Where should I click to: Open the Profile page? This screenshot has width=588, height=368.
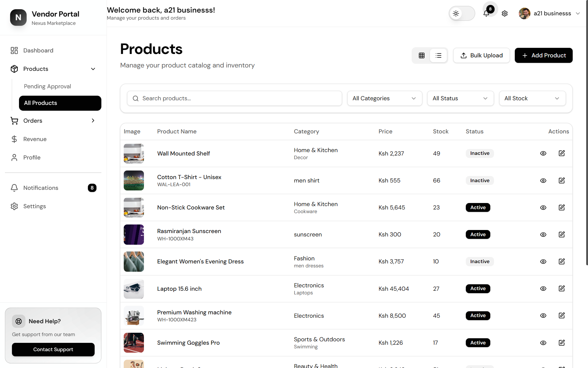[53, 158]
